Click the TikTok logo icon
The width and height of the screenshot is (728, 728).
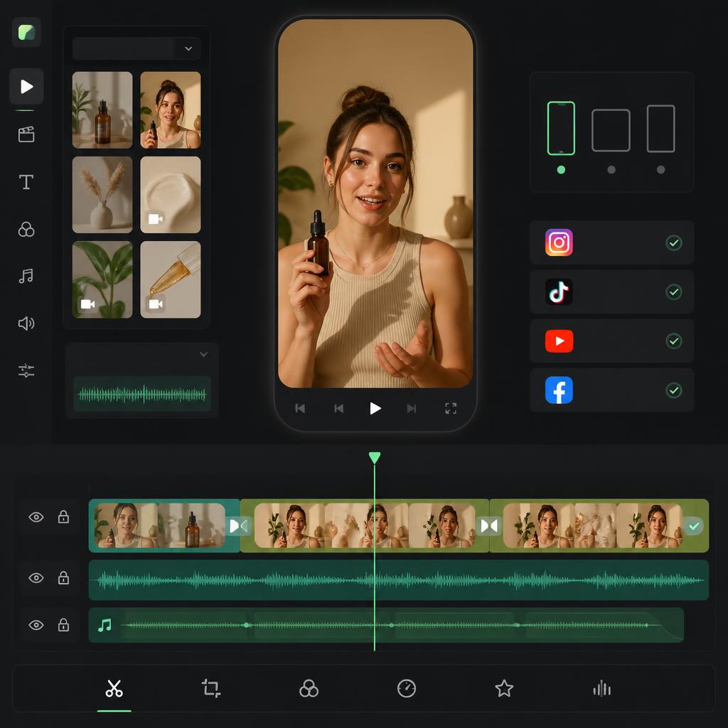click(x=559, y=291)
